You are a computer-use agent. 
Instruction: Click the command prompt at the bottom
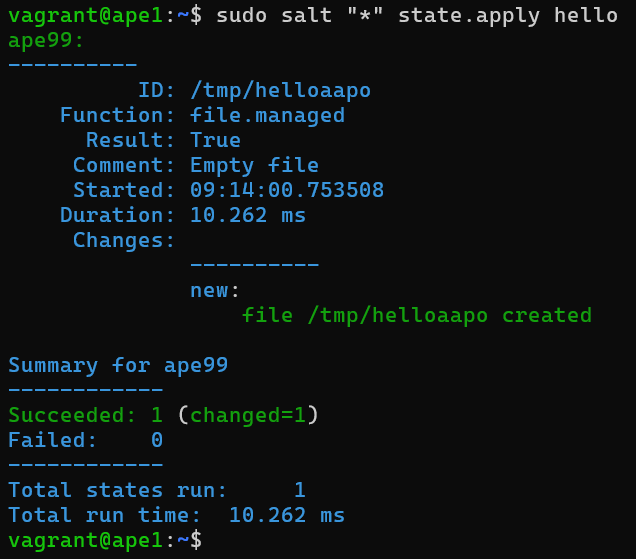coord(105,540)
